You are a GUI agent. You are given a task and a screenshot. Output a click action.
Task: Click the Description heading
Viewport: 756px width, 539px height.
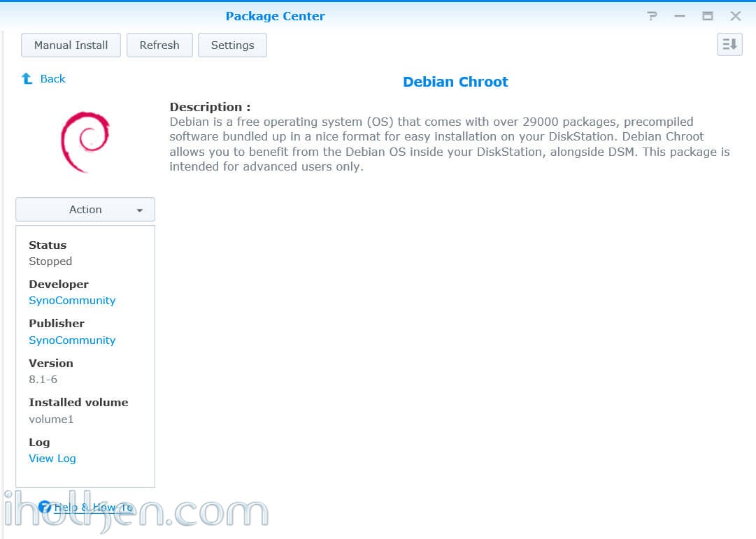(210, 107)
